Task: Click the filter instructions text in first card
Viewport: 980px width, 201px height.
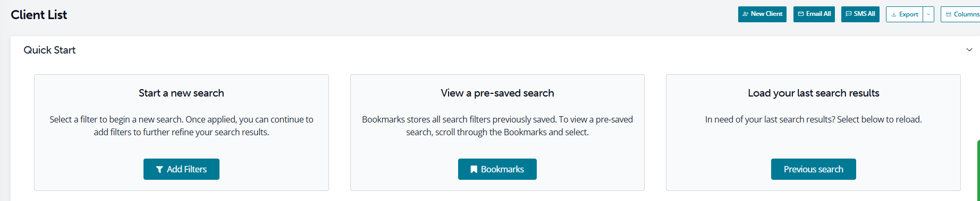Action: [x=181, y=126]
